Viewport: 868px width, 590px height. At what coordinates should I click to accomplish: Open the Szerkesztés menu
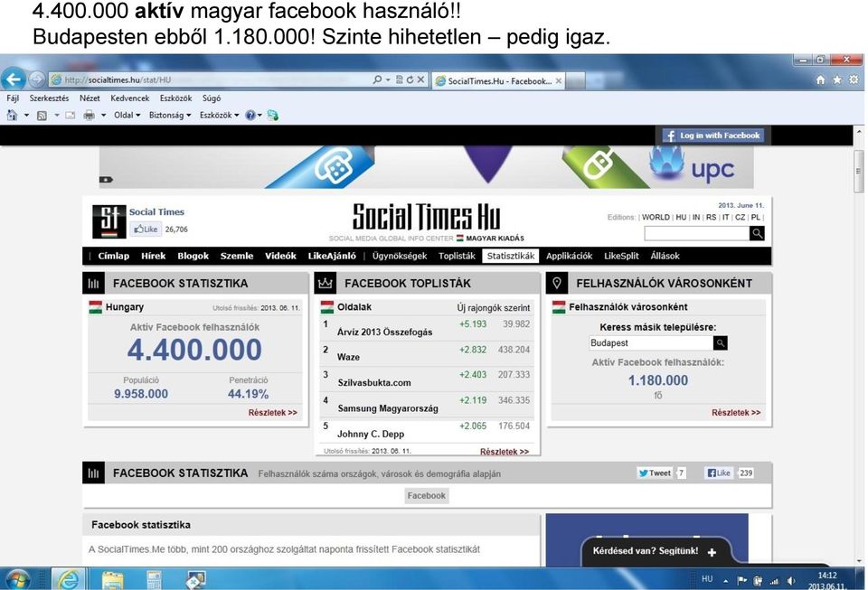[49, 98]
